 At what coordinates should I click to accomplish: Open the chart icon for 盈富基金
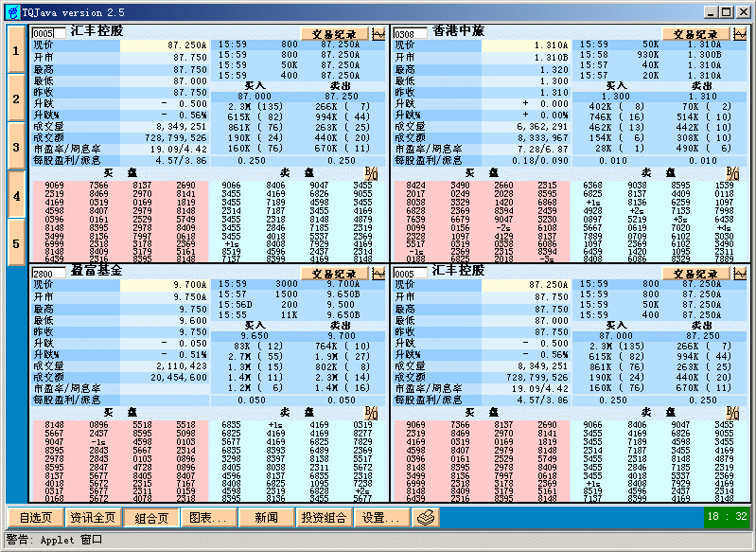pos(378,274)
